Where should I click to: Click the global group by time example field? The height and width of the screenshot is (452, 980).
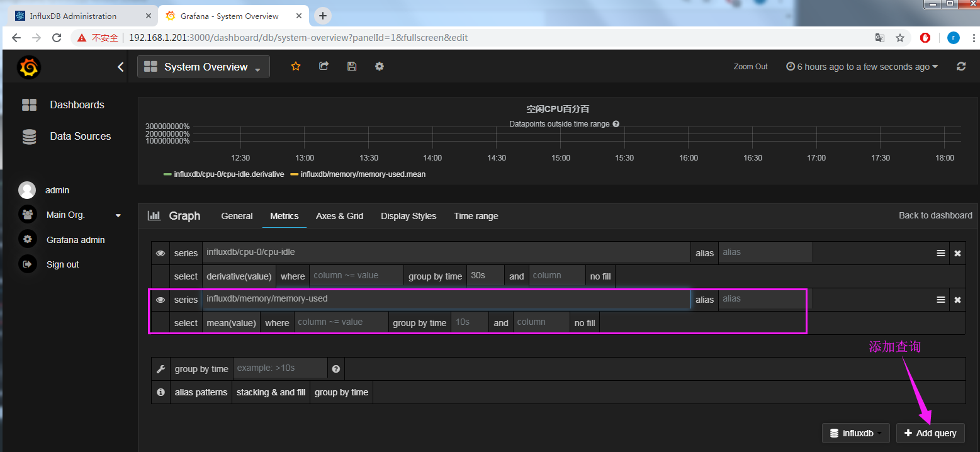[x=280, y=368]
